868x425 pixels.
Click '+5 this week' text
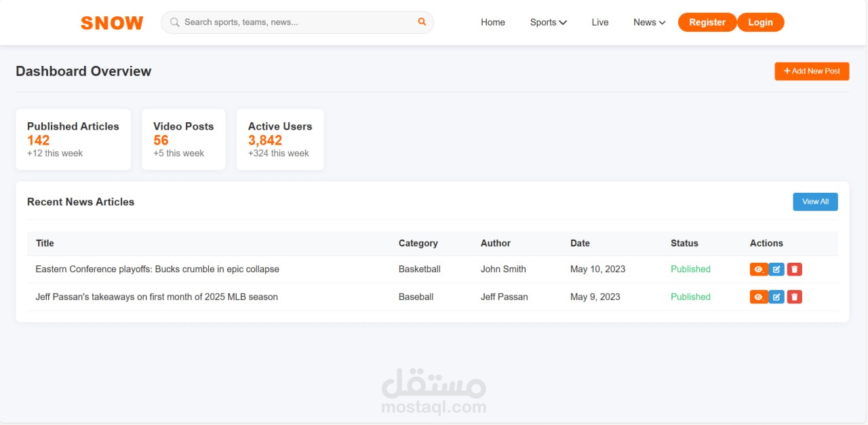coord(178,153)
